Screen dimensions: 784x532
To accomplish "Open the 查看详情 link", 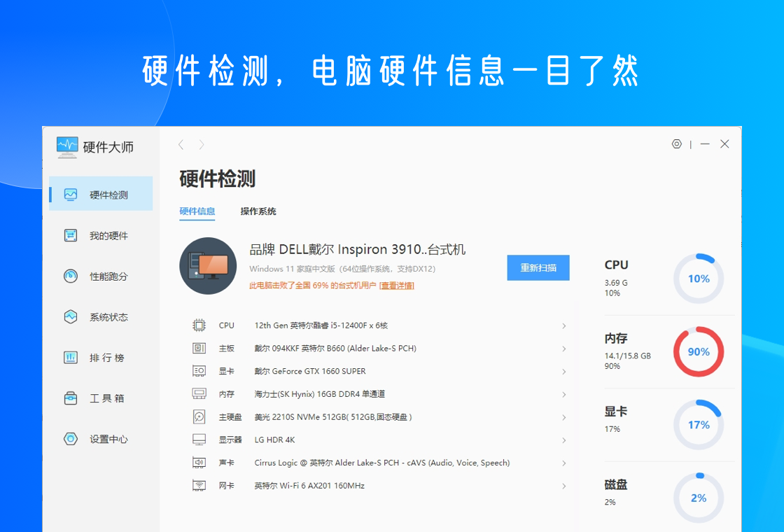I will pyautogui.click(x=396, y=286).
